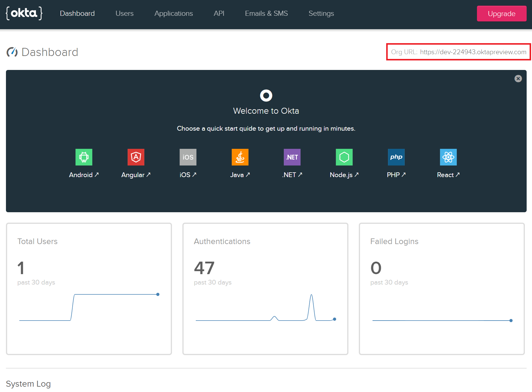This screenshot has width=532, height=392.
Task: Open the React quick start icon
Action: pyautogui.click(x=448, y=157)
